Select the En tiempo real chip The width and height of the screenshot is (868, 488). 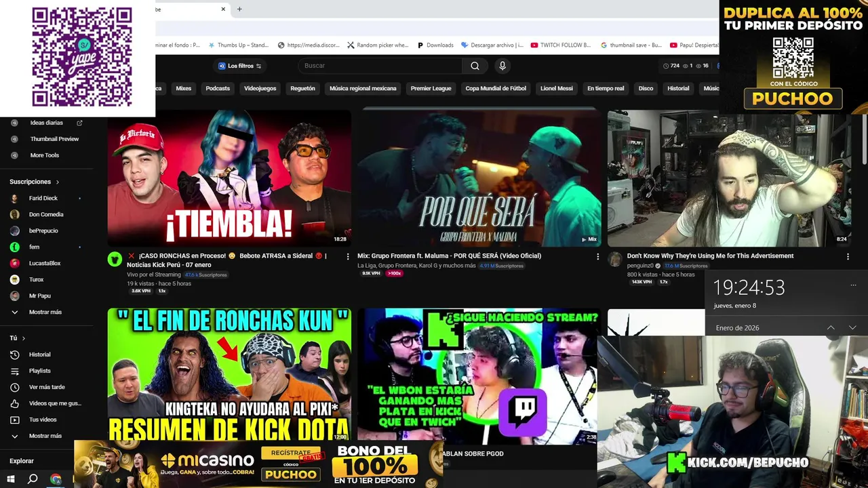(606, 89)
